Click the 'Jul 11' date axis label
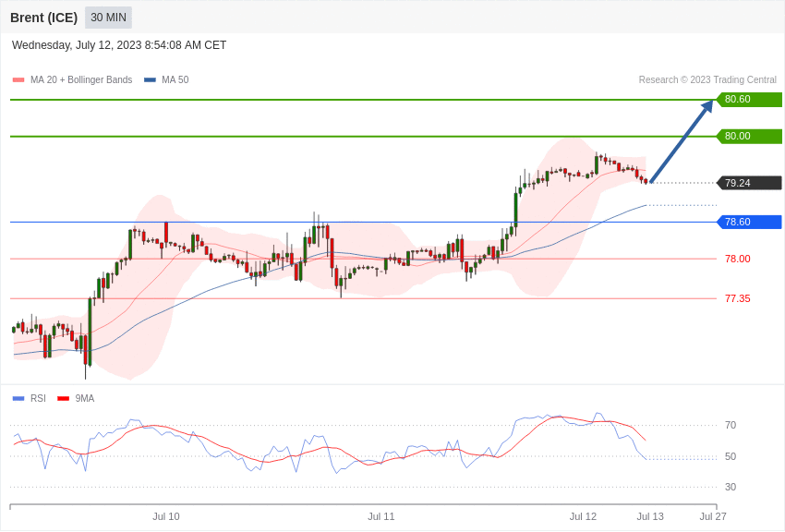The width and height of the screenshot is (785, 532). [381, 516]
